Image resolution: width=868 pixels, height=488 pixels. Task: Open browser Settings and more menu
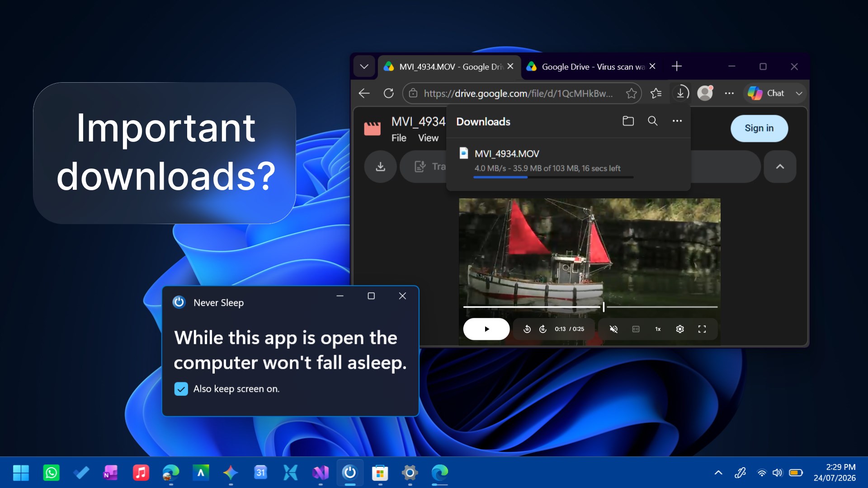pos(729,93)
